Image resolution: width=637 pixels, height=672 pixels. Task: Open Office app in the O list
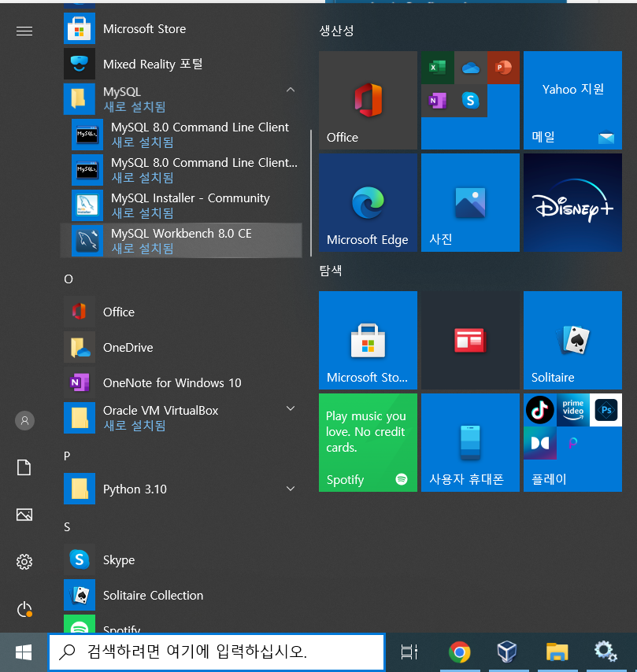click(183, 312)
